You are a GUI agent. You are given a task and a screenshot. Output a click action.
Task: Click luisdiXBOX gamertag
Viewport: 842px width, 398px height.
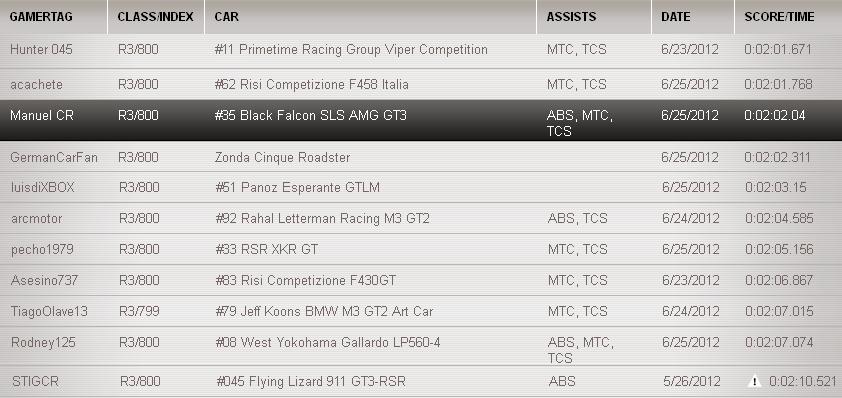pyautogui.click(x=42, y=187)
